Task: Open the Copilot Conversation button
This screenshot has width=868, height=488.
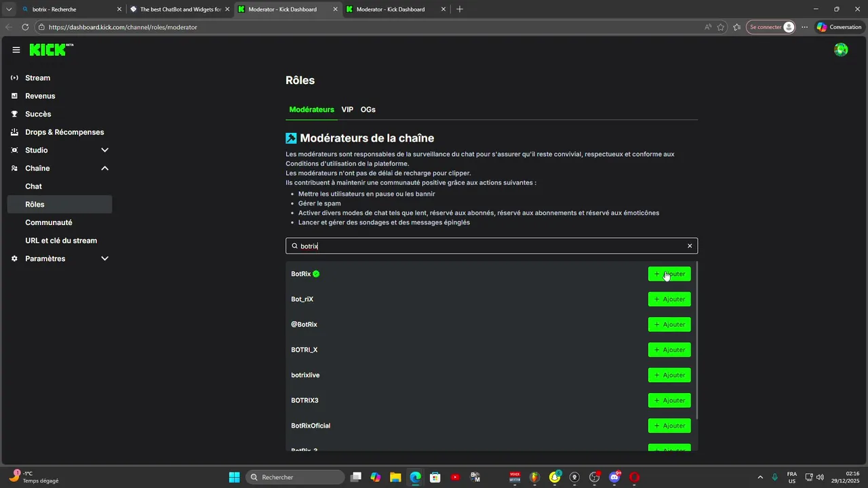Action: click(x=839, y=27)
